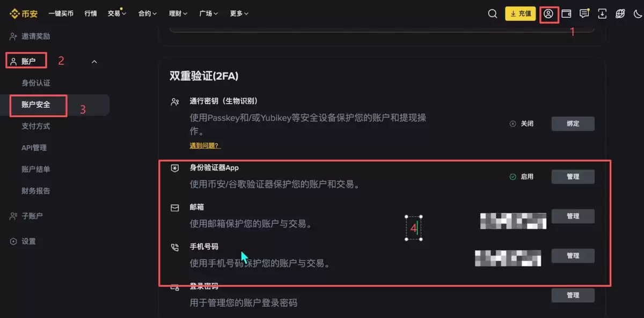Click the 遇到问题? link
The image size is (644, 318).
tap(205, 145)
